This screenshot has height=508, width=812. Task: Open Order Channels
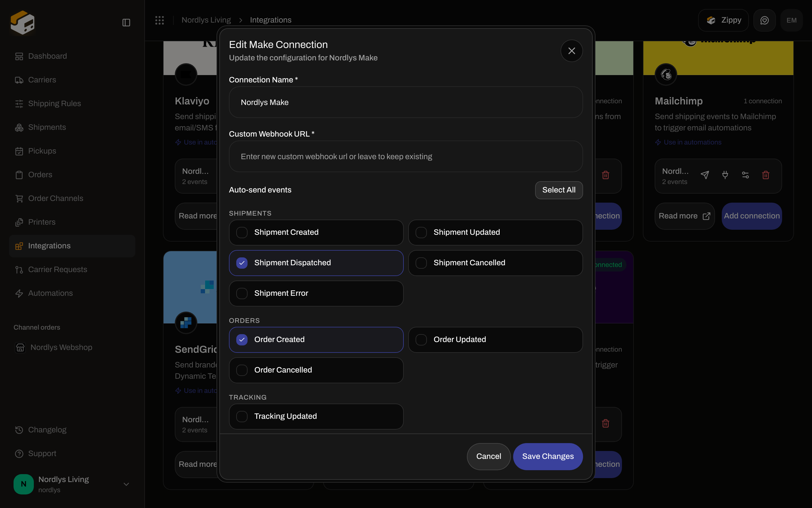pos(72,198)
